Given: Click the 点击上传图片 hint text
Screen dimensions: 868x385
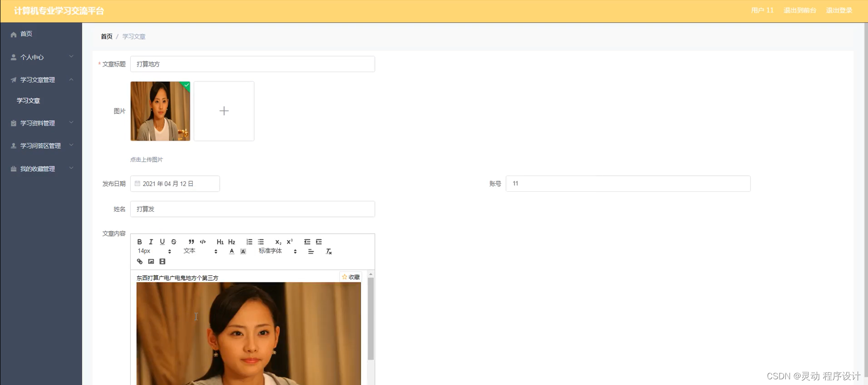Looking at the screenshot, I should pos(146,160).
